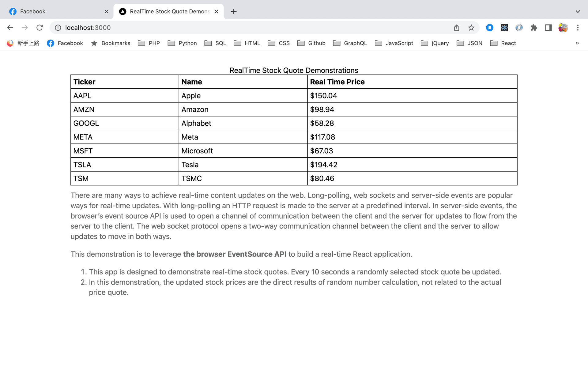Click the Ticker column header
This screenshot has height=368, width=588.
[x=125, y=82]
